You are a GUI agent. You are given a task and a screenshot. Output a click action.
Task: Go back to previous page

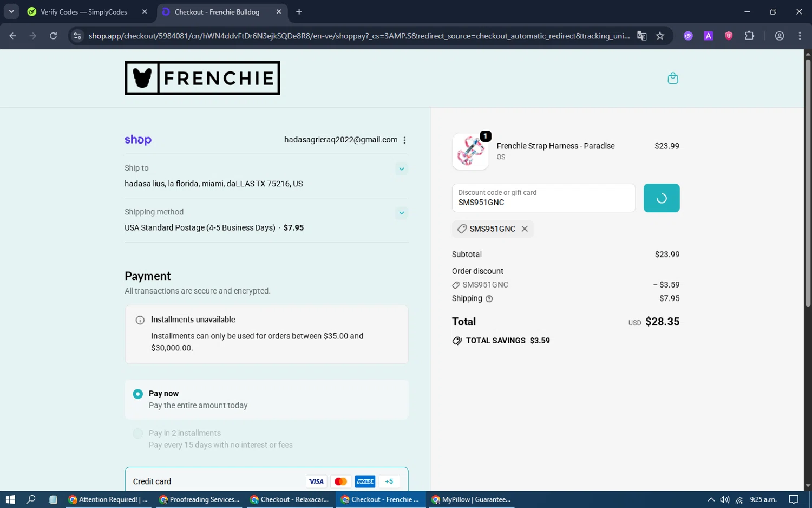pos(13,36)
